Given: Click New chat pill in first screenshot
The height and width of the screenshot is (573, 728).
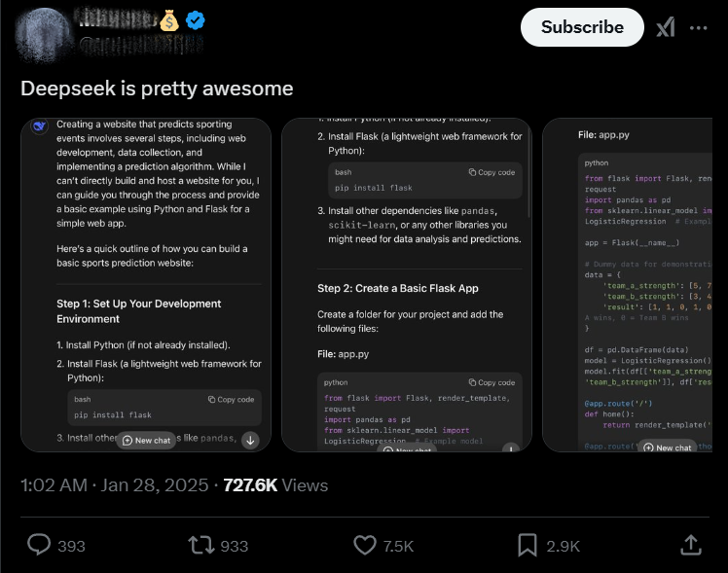Looking at the screenshot, I should [146, 441].
